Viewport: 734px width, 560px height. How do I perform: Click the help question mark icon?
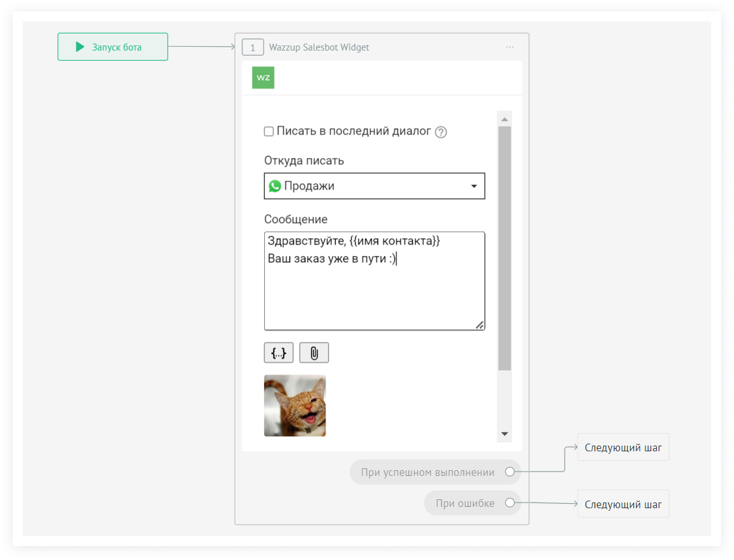coord(441,132)
